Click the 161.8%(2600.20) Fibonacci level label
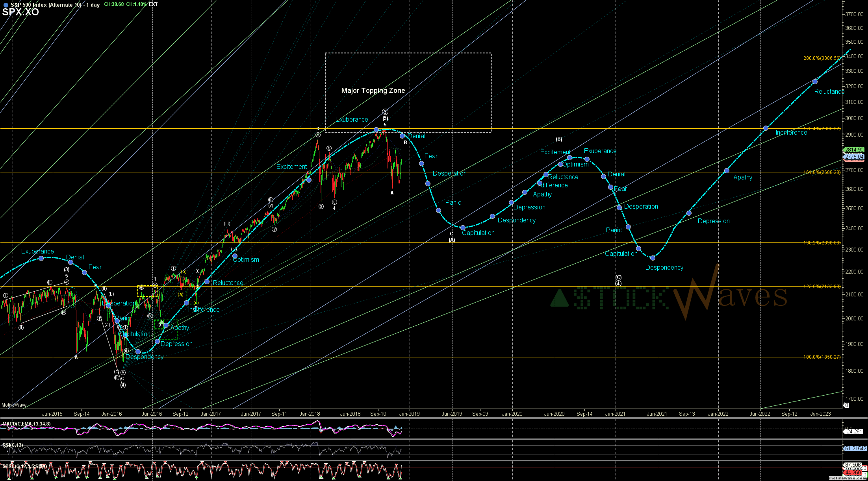This screenshot has width=868, height=481. (822, 172)
